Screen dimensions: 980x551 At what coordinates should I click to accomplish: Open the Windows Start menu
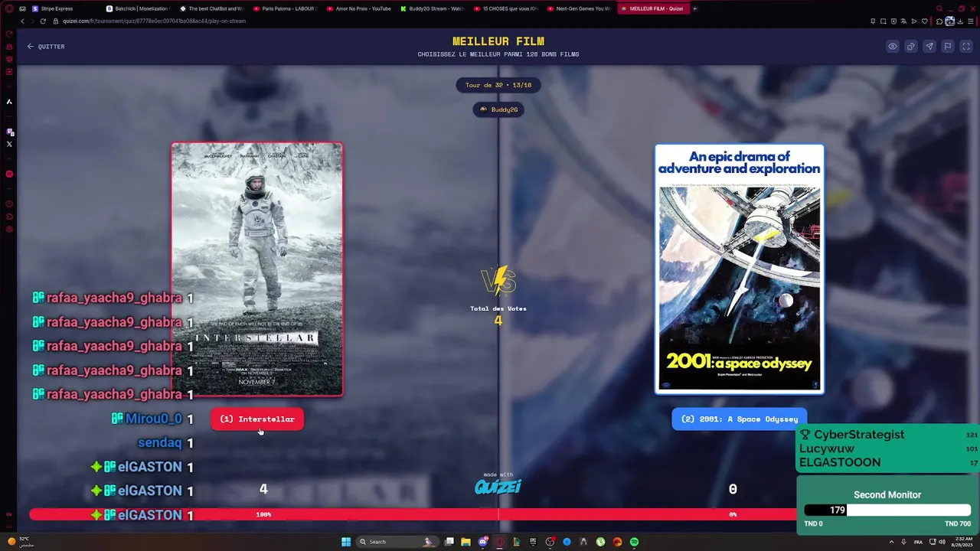[x=346, y=542]
